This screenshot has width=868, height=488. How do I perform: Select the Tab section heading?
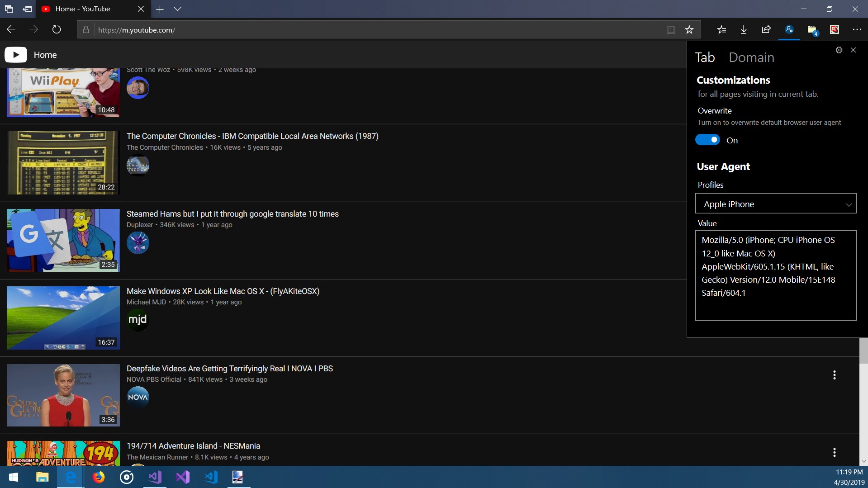point(705,57)
